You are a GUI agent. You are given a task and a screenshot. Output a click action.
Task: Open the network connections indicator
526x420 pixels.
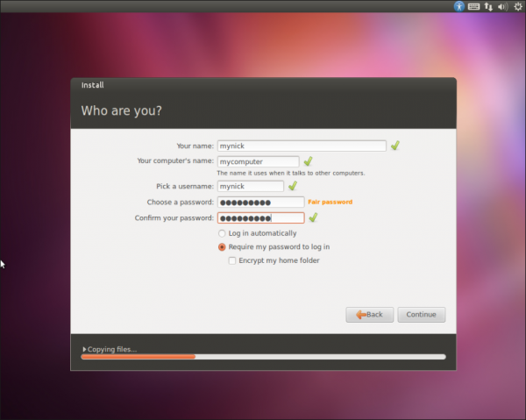pyautogui.click(x=488, y=6)
